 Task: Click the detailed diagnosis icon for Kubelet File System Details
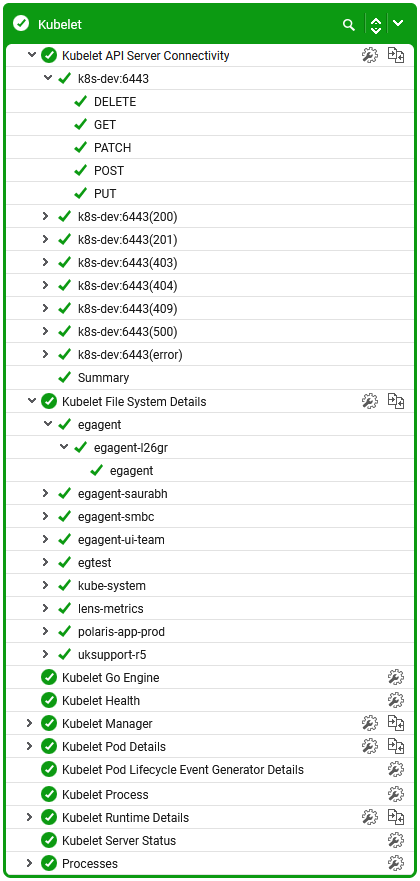(x=396, y=401)
